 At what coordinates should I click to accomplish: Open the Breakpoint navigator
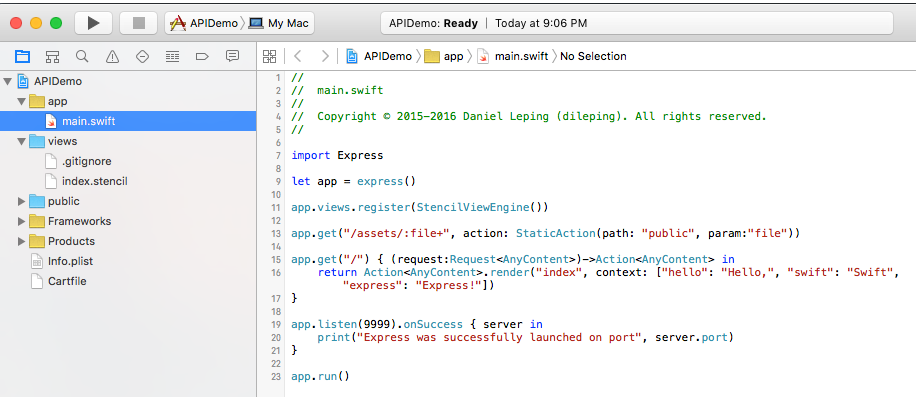(x=202, y=57)
